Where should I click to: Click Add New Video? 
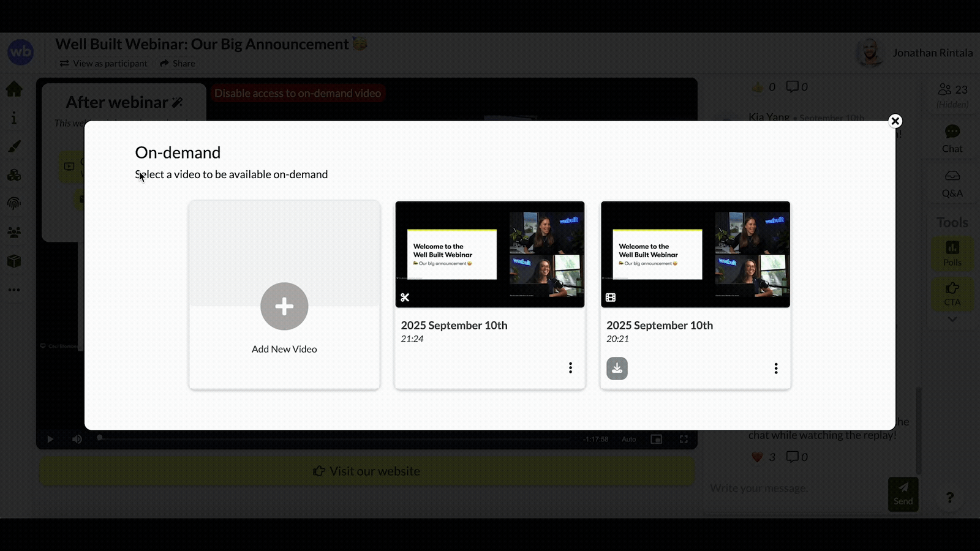[284, 306]
